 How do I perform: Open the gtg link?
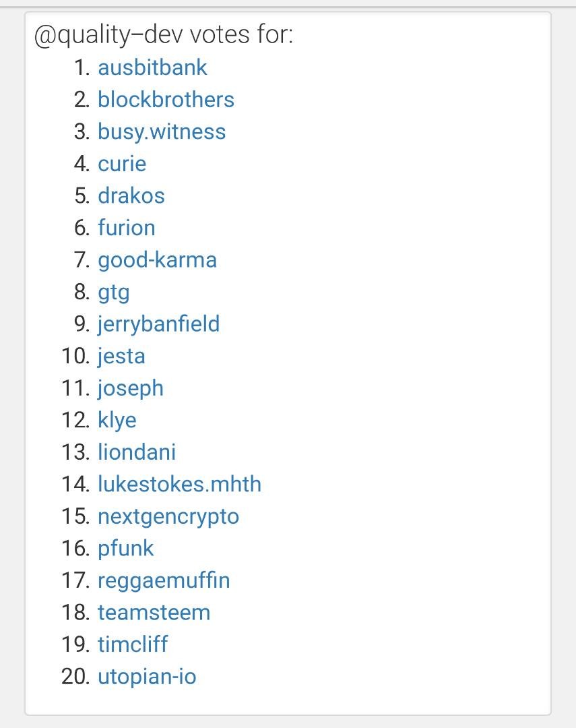point(114,293)
